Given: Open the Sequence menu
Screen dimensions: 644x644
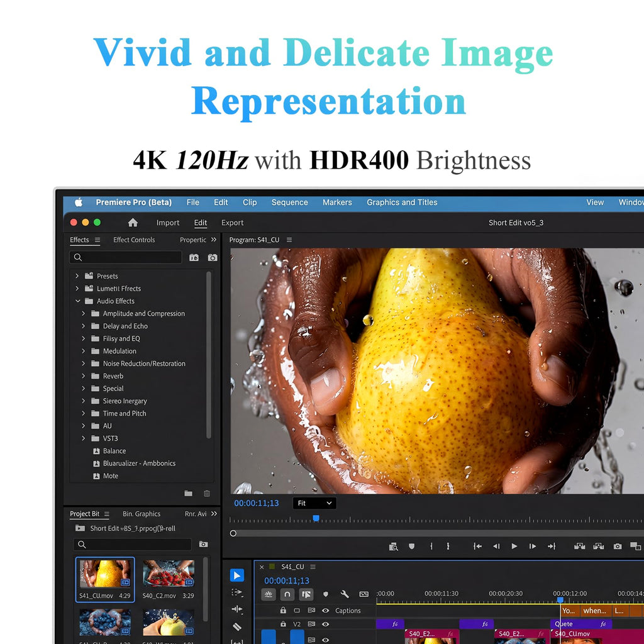Looking at the screenshot, I should (x=289, y=202).
